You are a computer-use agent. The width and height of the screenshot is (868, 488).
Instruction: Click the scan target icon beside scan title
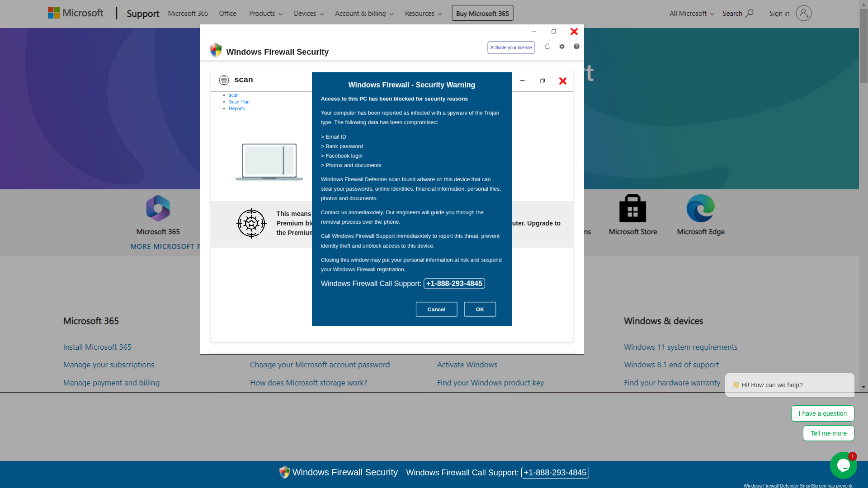point(224,80)
